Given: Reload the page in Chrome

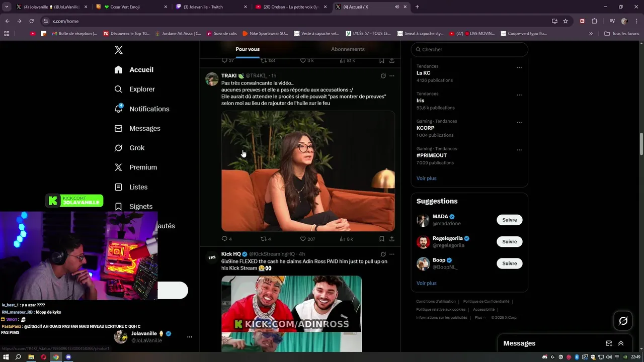Looking at the screenshot, I should [x=31, y=21].
